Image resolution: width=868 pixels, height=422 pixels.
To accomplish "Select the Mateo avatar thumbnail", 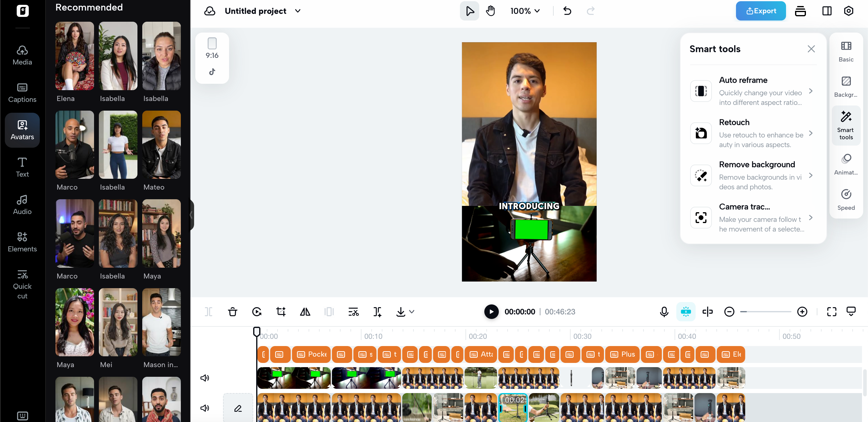I will click(x=162, y=145).
